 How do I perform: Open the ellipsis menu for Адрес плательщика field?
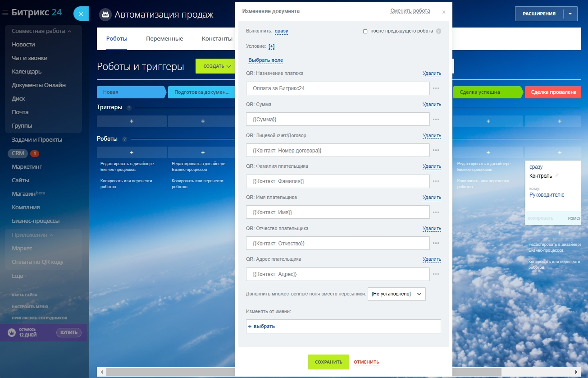point(436,274)
